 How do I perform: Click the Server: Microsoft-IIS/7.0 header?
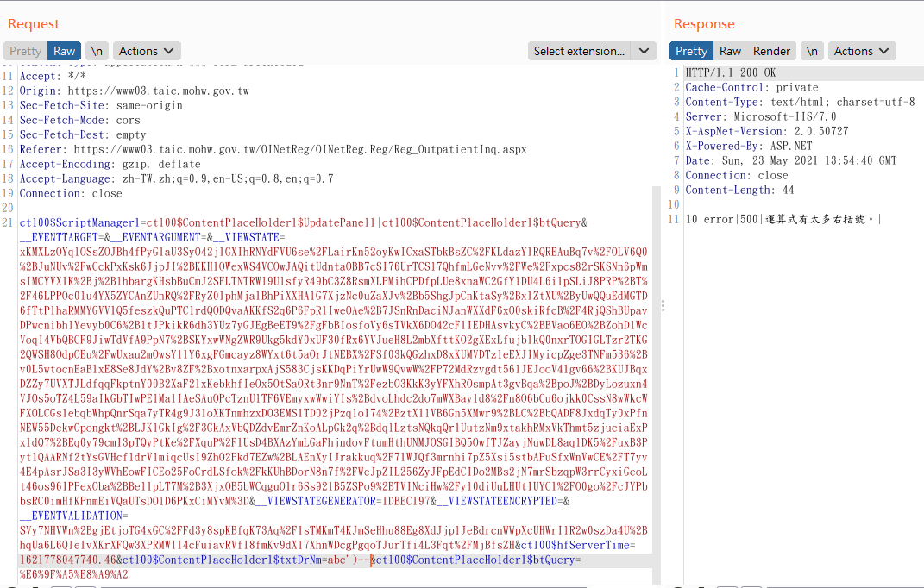tap(761, 116)
